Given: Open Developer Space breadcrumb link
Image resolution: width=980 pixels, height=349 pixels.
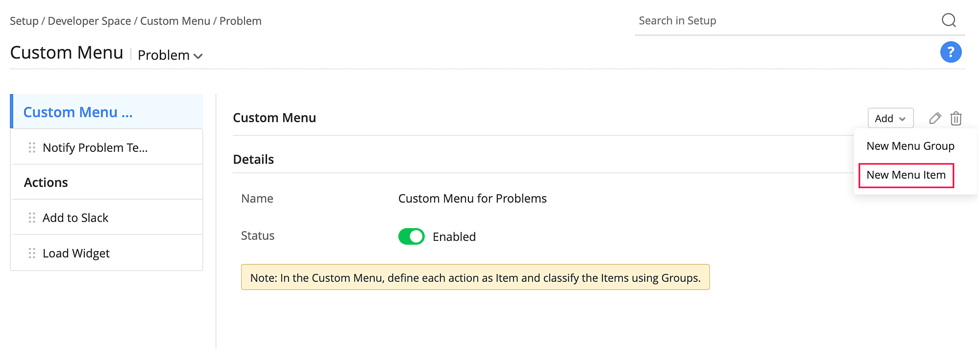Looking at the screenshot, I should pyautogui.click(x=89, y=21).
